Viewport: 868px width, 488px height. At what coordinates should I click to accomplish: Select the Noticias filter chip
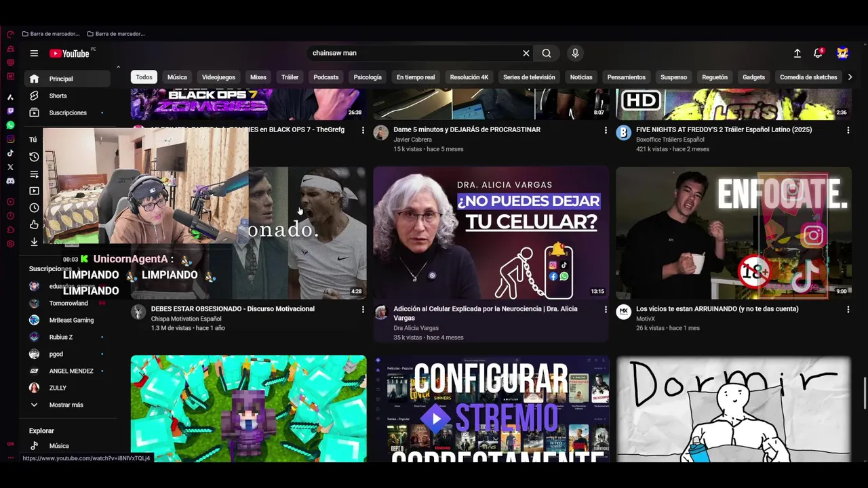(581, 77)
